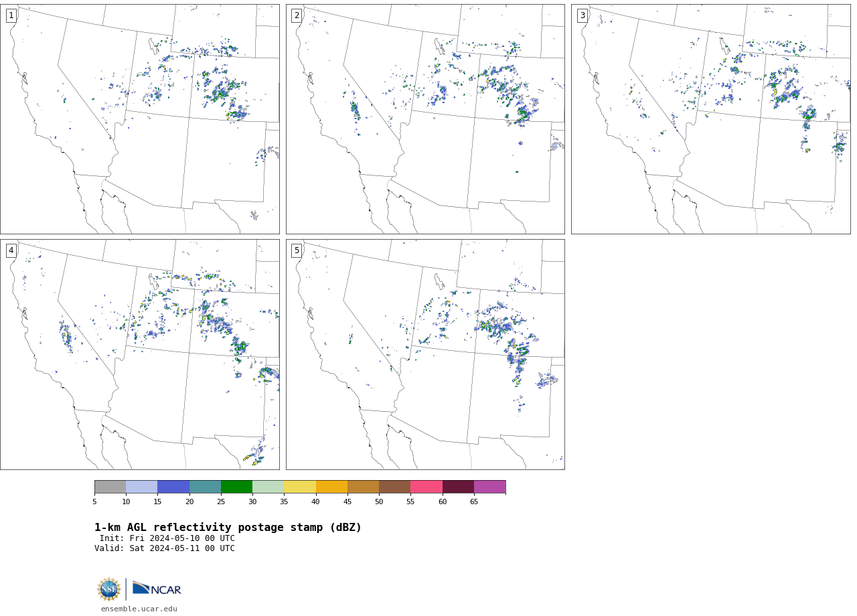Open ensemble member 3 reflectivity map
Image resolution: width=857 pixels, height=616 pixels.
[710, 119]
